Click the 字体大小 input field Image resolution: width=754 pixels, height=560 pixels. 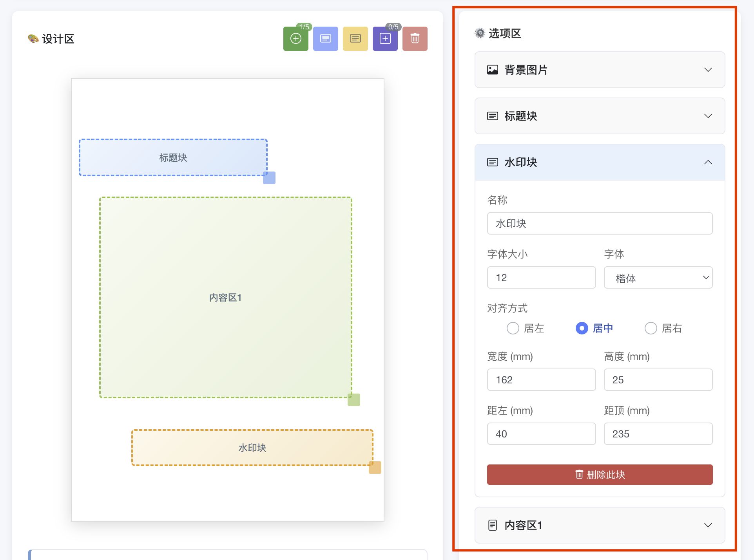tap(541, 278)
